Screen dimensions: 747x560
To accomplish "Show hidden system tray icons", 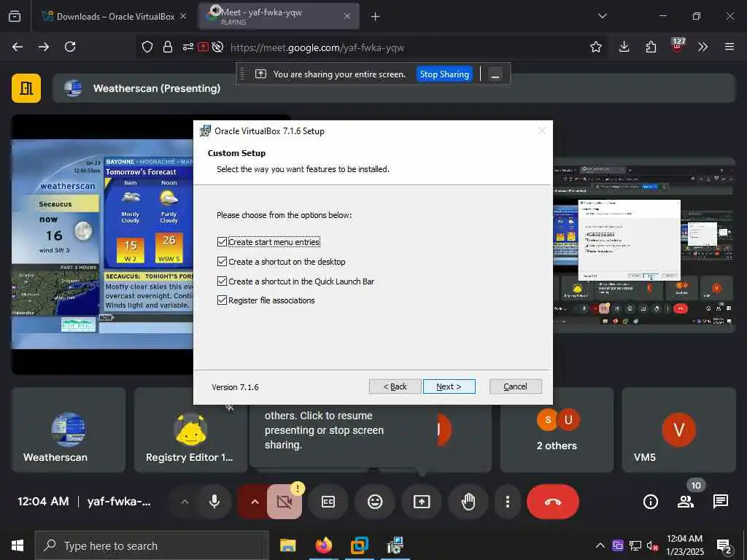I will [600, 545].
